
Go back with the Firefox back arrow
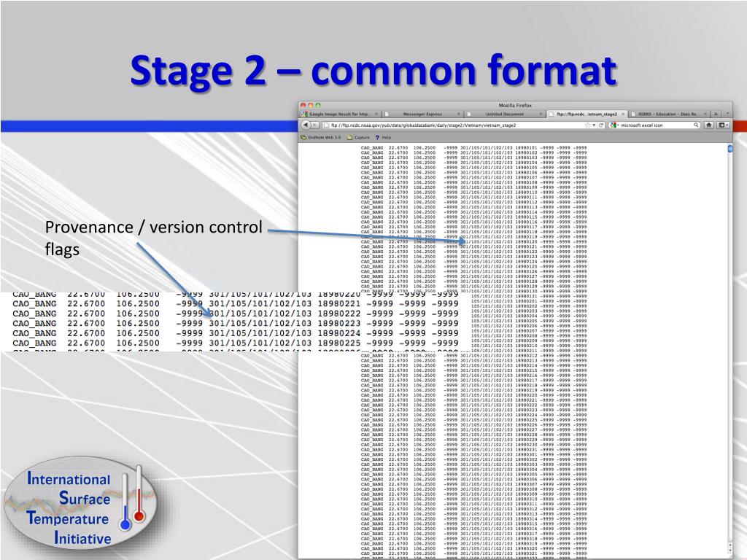[306, 125]
